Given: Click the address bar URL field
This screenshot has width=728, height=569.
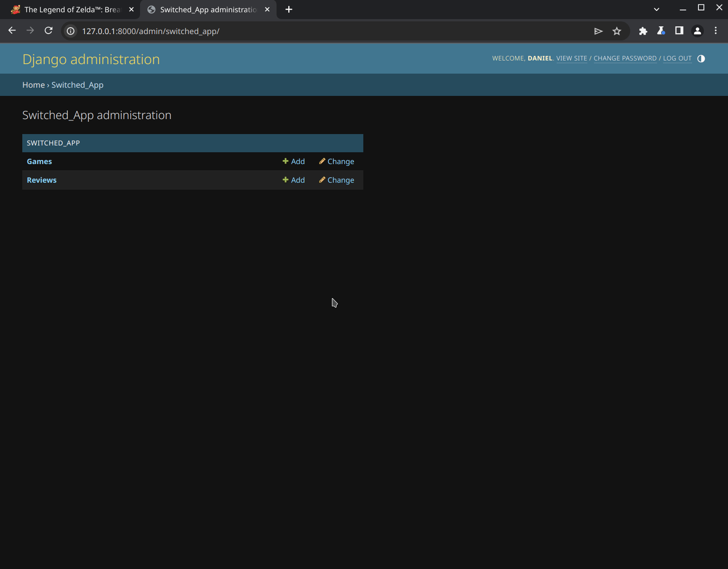Looking at the screenshot, I should (x=318, y=31).
